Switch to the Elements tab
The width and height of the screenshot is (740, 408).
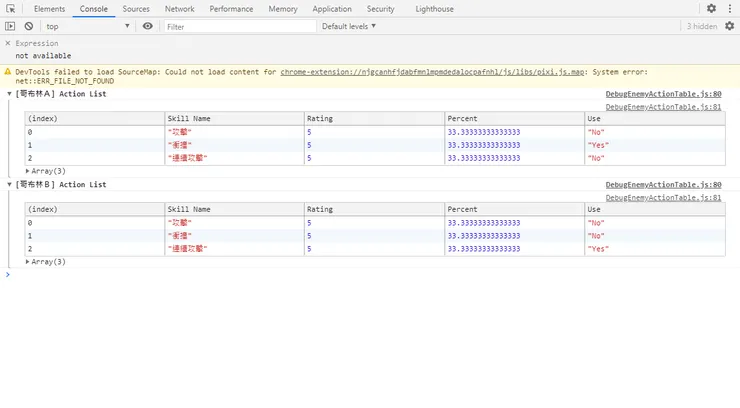click(49, 9)
